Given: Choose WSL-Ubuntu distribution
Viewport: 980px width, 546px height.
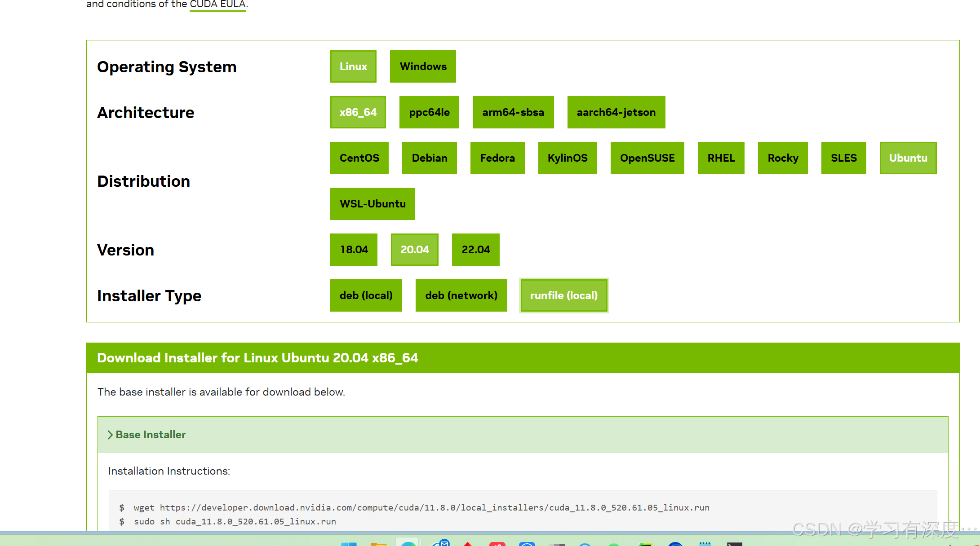Looking at the screenshot, I should (372, 204).
